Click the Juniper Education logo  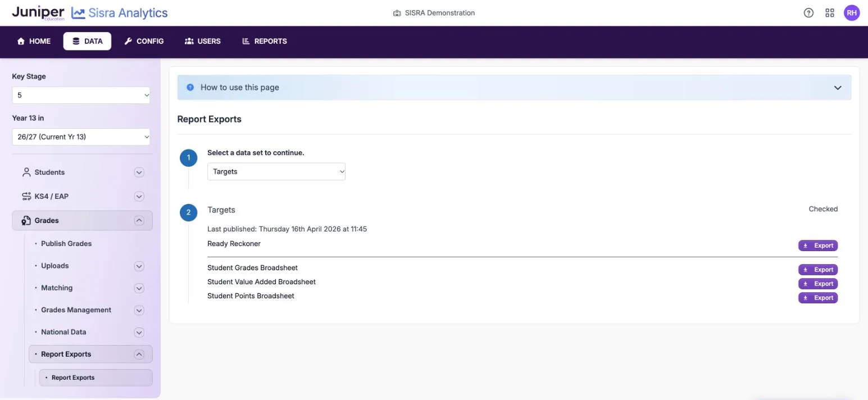coord(38,13)
